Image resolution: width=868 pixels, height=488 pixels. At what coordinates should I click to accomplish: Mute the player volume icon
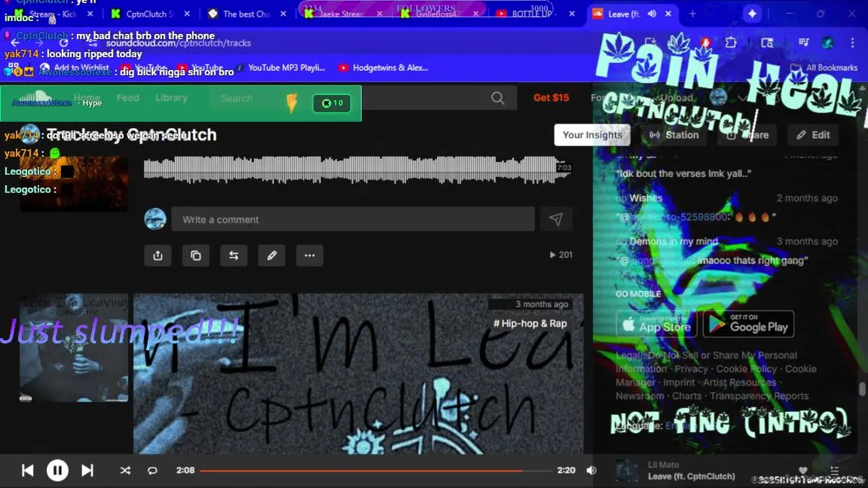coord(591,470)
